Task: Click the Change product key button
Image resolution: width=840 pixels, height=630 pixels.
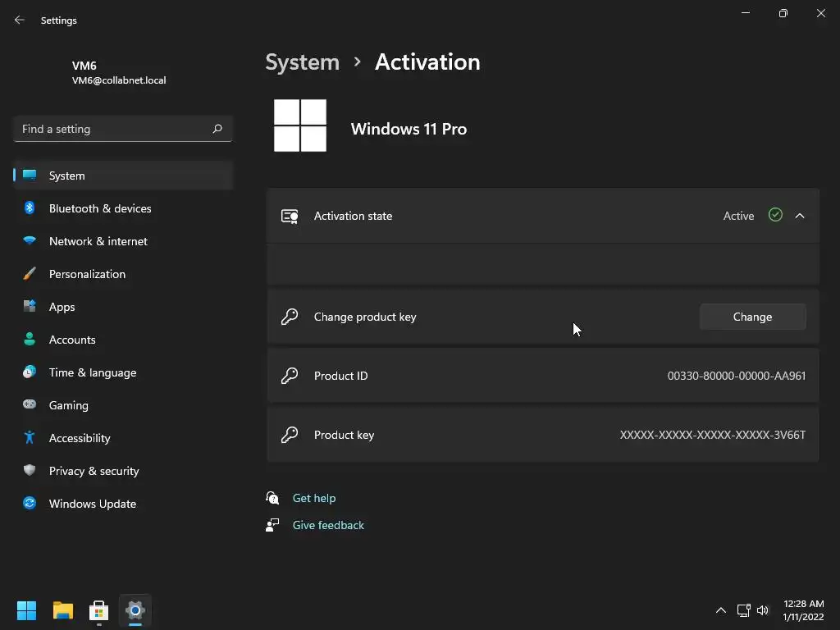Action: point(752,317)
